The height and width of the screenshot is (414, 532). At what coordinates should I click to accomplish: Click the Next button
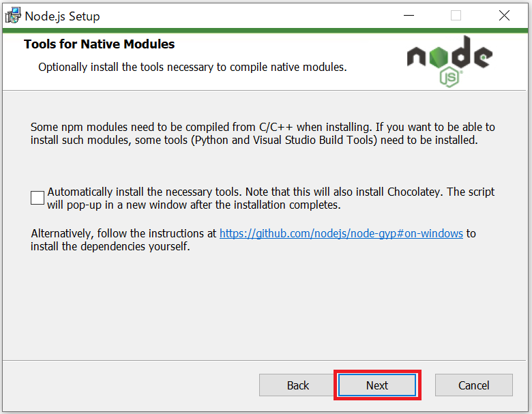[x=377, y=385]
